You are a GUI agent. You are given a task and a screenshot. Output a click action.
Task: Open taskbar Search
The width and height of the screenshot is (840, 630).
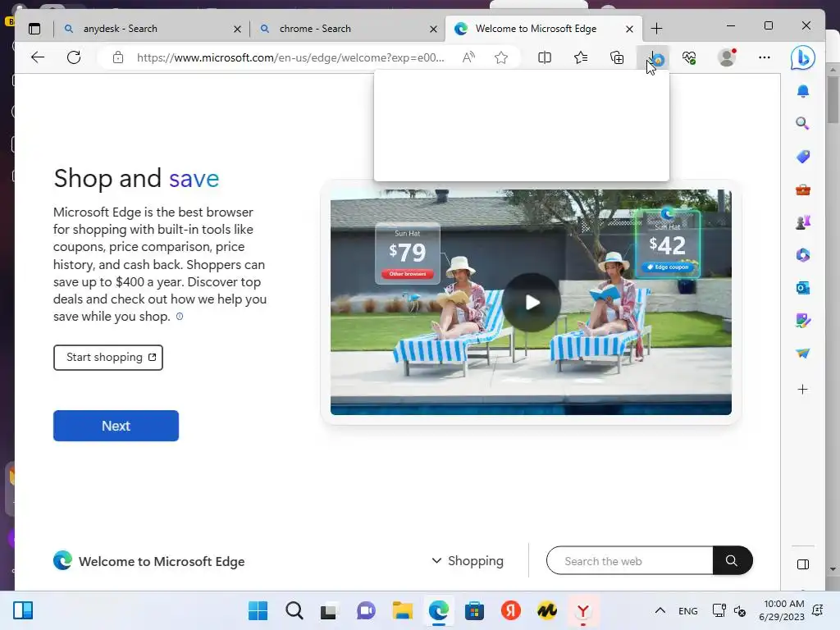tap(294, 610)
